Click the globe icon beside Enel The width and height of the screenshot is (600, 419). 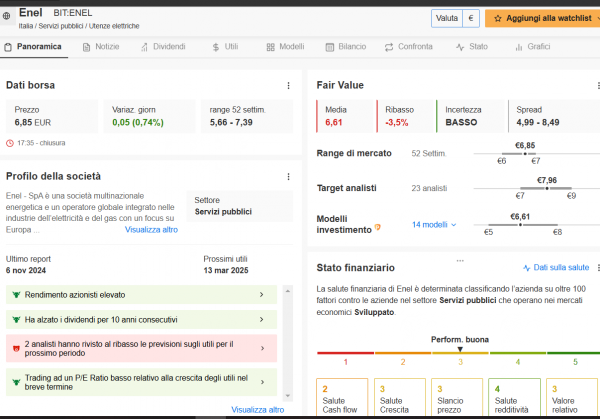(7, 16)
